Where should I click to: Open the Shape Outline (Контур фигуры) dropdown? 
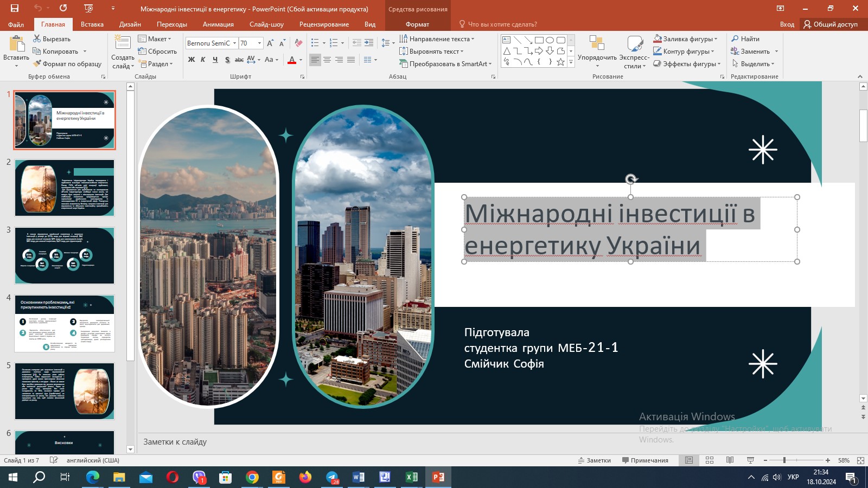click(684, 52)
